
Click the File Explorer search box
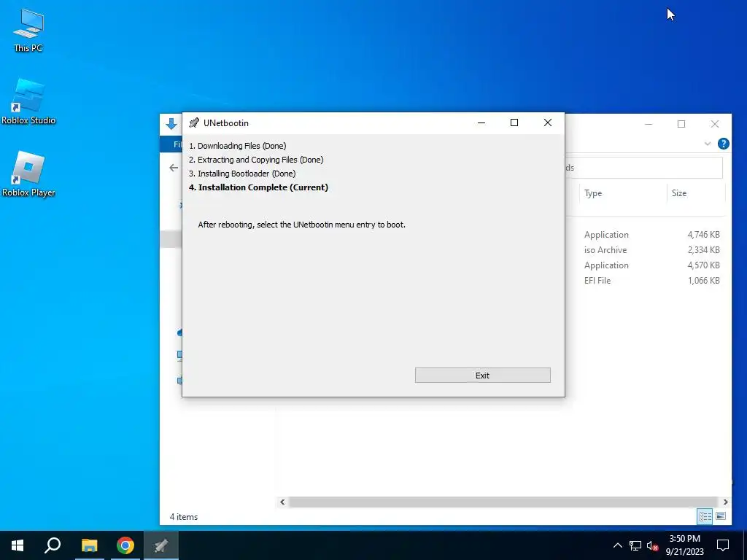[643, 168]
